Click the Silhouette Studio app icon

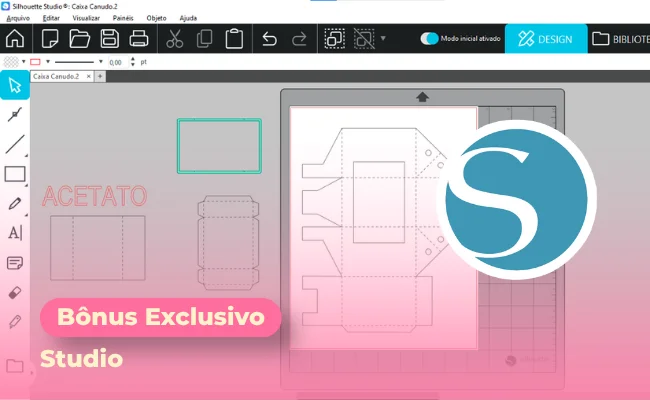(x=5, y=6)
